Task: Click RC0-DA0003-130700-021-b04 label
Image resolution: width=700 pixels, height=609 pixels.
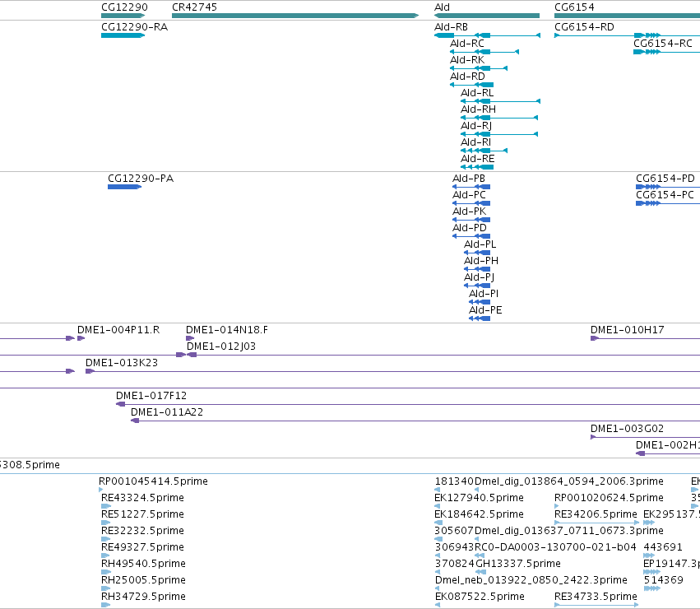Action: click(x=555, y=547)
